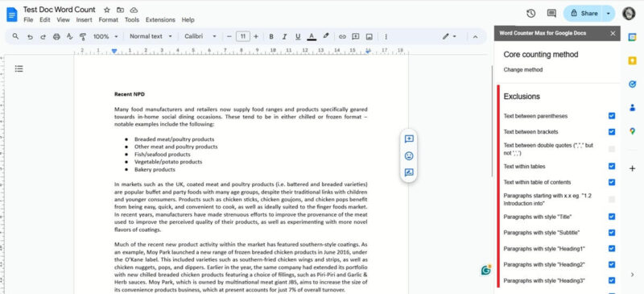644x294 pixels.
Task: Open more toolbar options menu
Action: [x=386, y=36]
